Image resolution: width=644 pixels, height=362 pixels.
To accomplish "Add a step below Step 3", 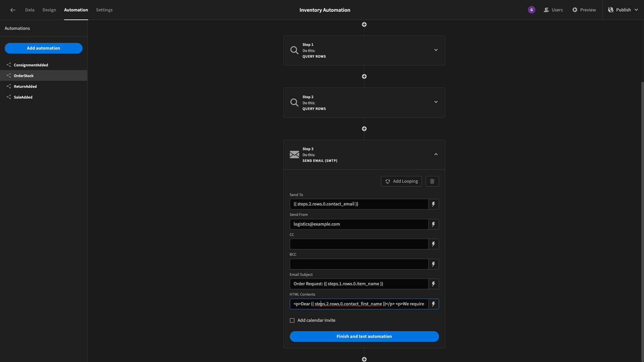I will click(364, 359).
